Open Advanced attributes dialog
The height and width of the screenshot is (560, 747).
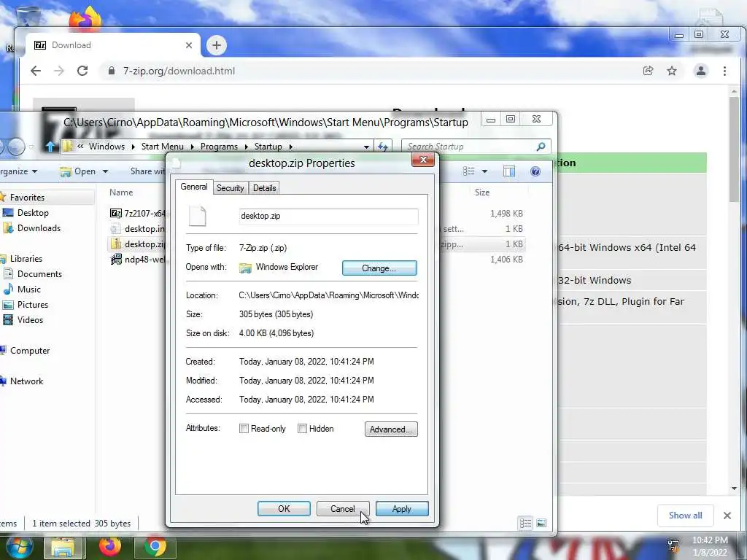tap(391, 429)
